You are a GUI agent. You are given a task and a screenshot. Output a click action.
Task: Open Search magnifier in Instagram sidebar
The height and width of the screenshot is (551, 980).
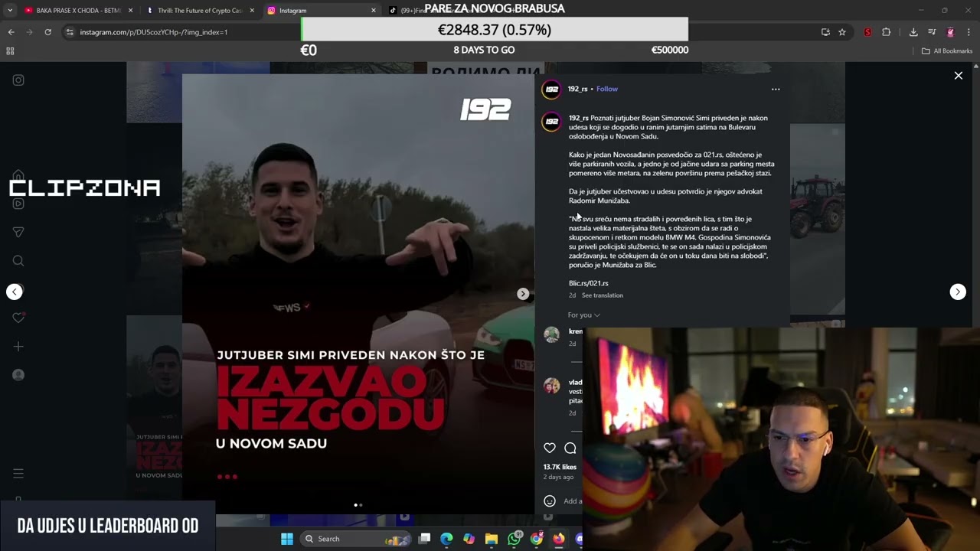pos(18,261)
